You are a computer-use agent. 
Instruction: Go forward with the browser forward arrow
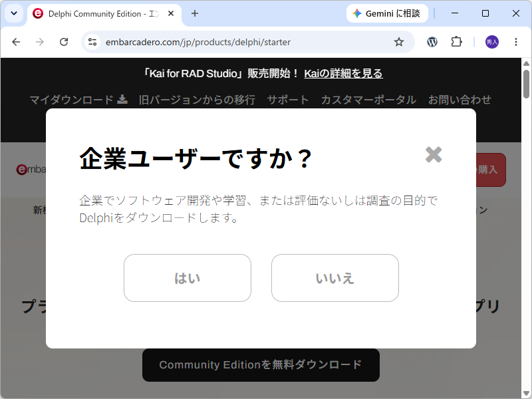40,42
